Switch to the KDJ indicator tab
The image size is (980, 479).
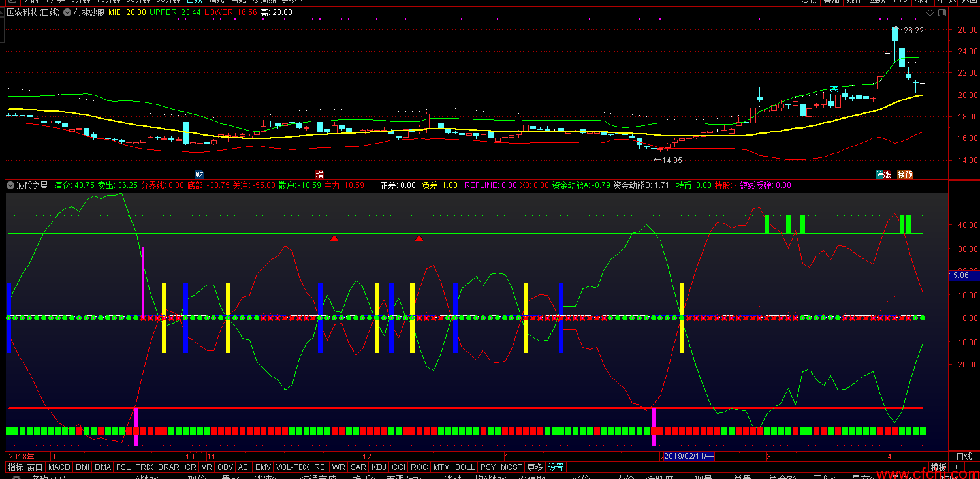379,467
